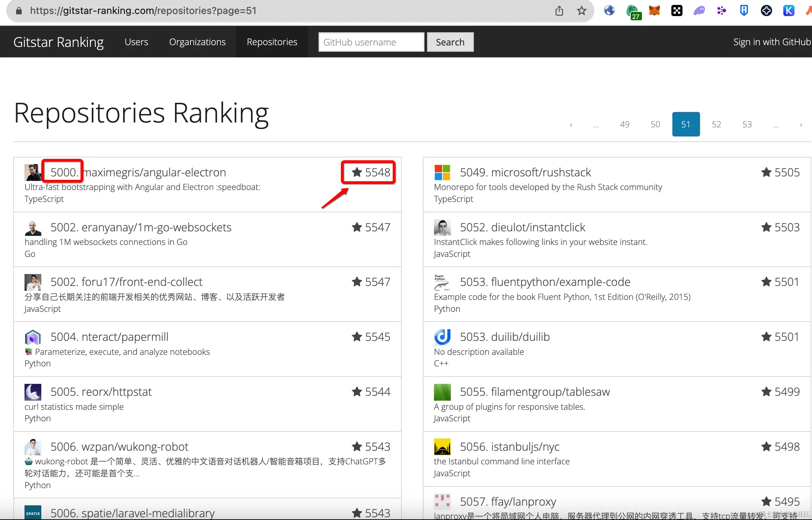812x520 pixels.
Task: Click Sign in with GitHub
Action: [x=772, y=42]
